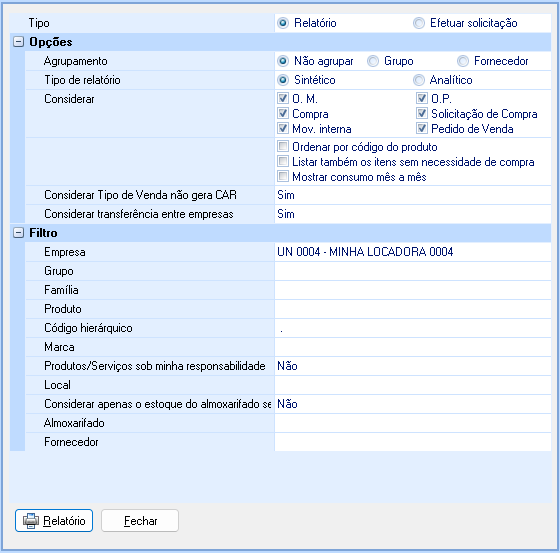
Task: Toggle the Compra checkbox
Action: point(283,113)
